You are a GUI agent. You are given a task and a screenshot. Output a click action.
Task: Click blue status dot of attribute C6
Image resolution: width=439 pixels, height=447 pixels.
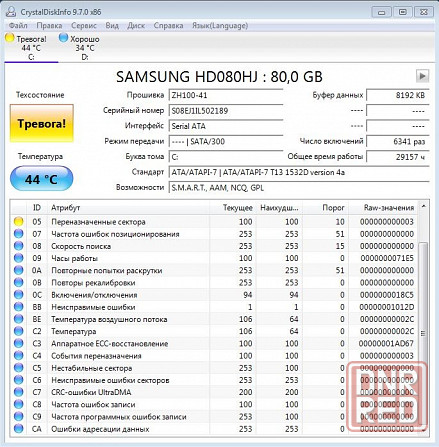(x=19, y=380)
